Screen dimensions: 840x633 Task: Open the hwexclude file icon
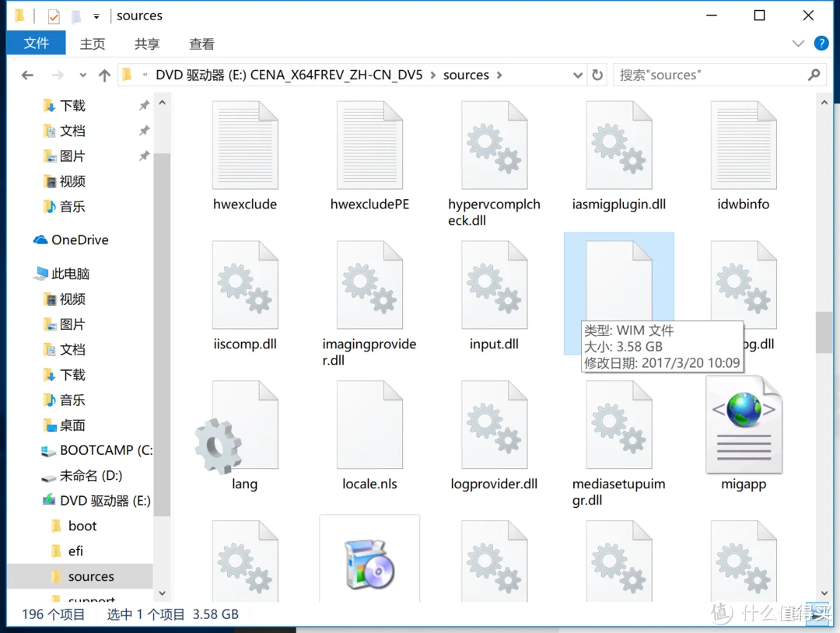tap(245, 145)
